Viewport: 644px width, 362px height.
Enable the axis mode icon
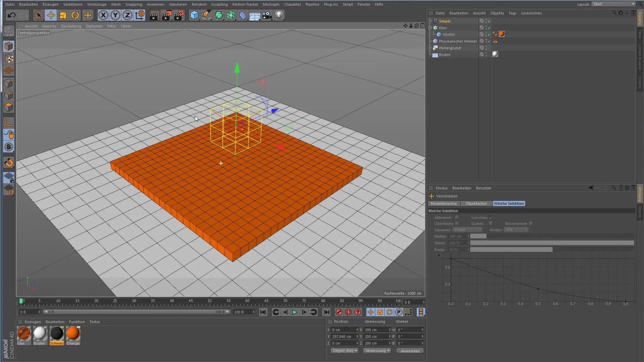pyautogui.click(x=9, y=123)
